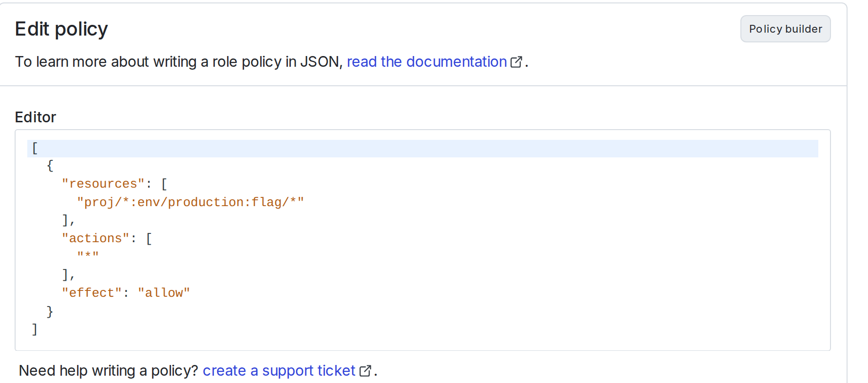Screen dimensions: 868x383
Task: Click the Editor label above the code area
Action: coord(36,117)
